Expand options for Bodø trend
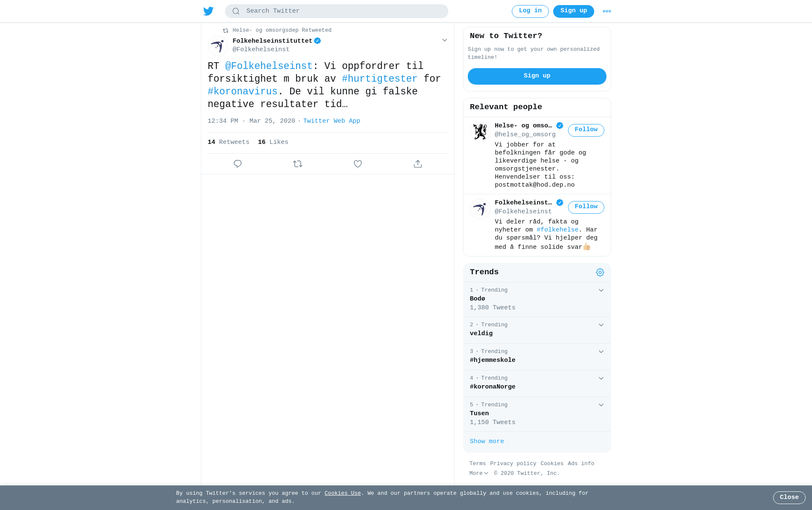 coord(601,290)
